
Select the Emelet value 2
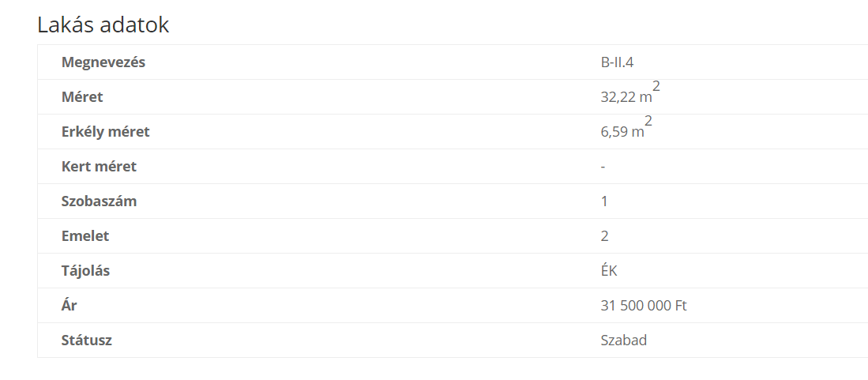(x=604, y=236)
